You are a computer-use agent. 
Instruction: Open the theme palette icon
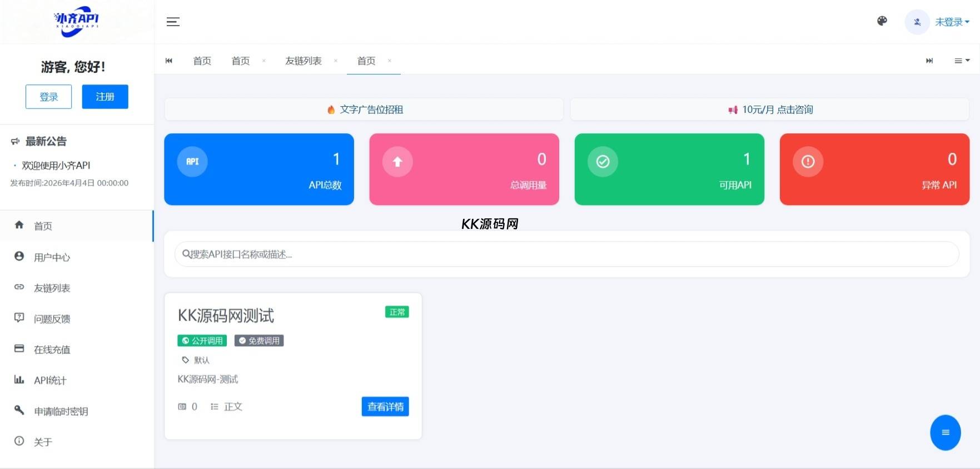[882, 21]
